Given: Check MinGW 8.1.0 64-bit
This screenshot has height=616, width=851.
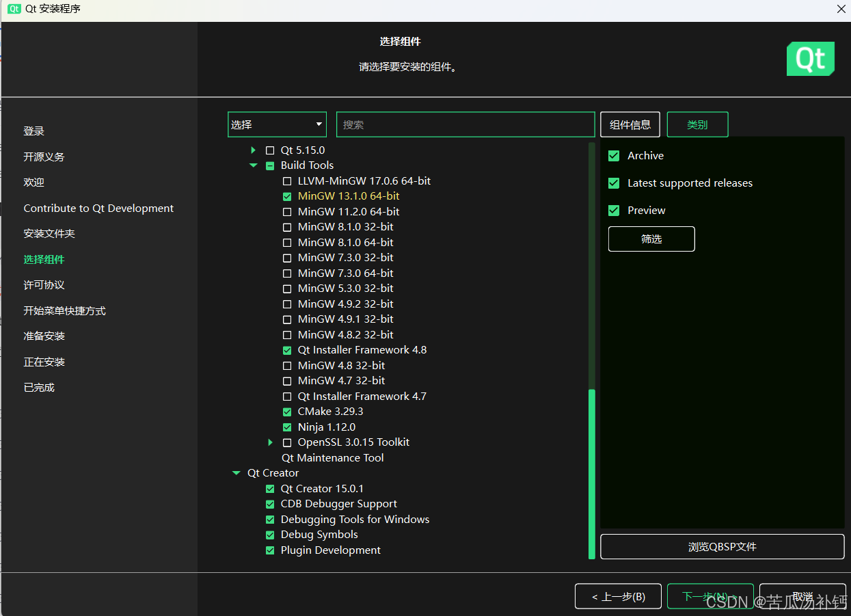Looking at the screenshot, I should [x=287, y=243].
